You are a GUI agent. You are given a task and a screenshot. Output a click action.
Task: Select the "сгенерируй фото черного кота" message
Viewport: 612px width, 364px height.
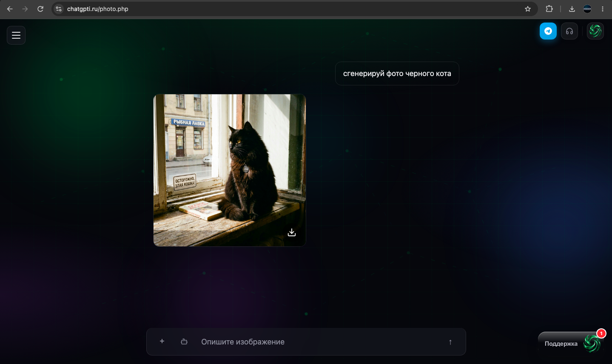pos(397,73)
